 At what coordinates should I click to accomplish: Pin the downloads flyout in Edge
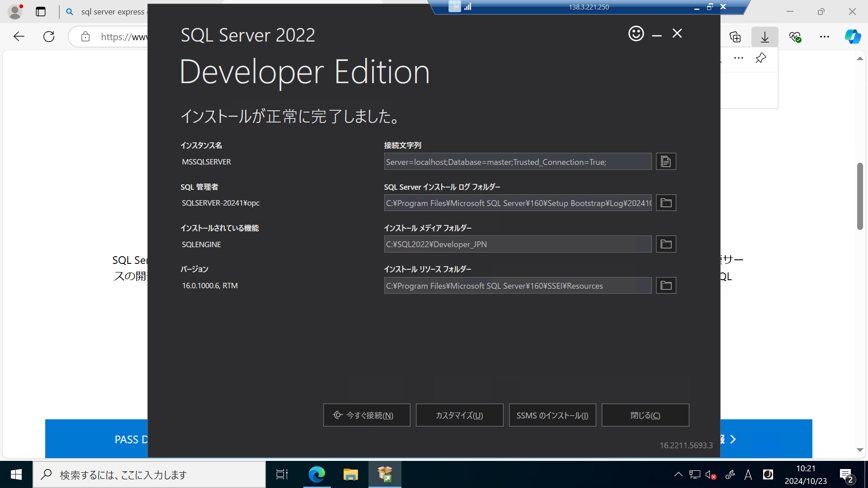760,58
